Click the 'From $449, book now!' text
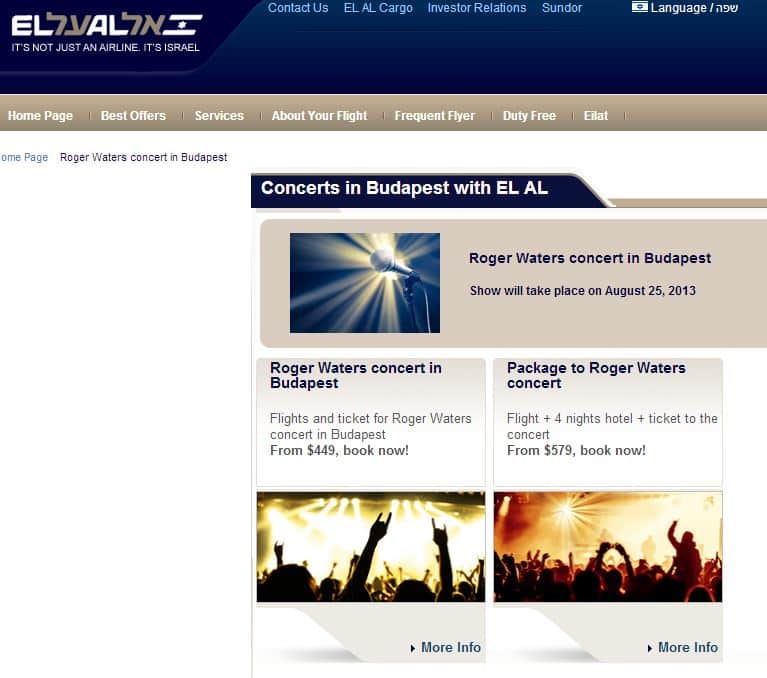This screenshot has width=767, height=678. [339, 451]
